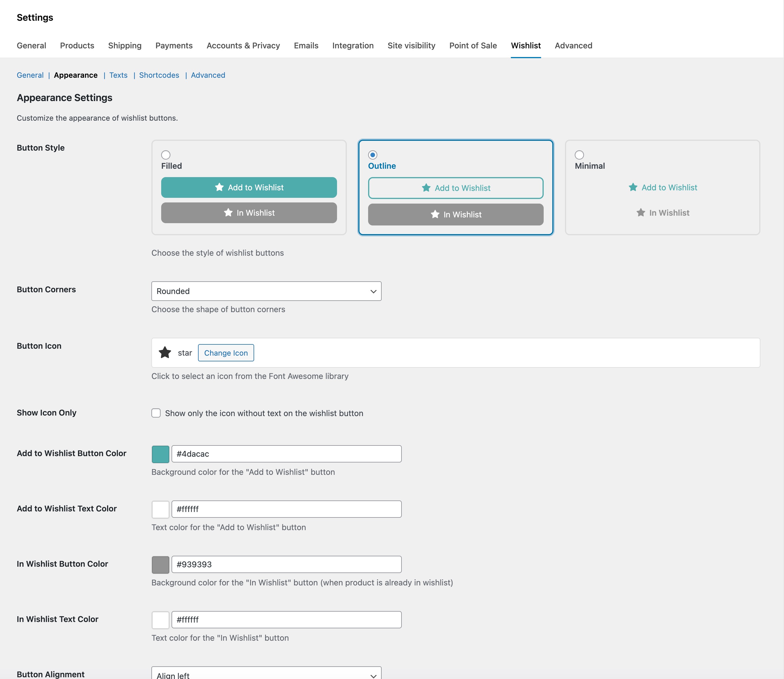Click the star icon on the Minimal In Wishlist preview
Screen dimensions: 784x679
coord(640,213)
